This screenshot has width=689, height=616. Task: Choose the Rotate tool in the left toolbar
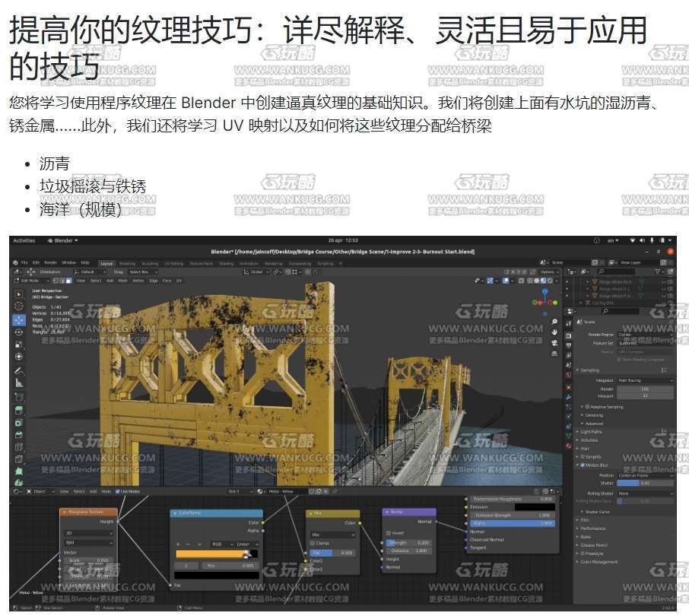tap(18, 332)
